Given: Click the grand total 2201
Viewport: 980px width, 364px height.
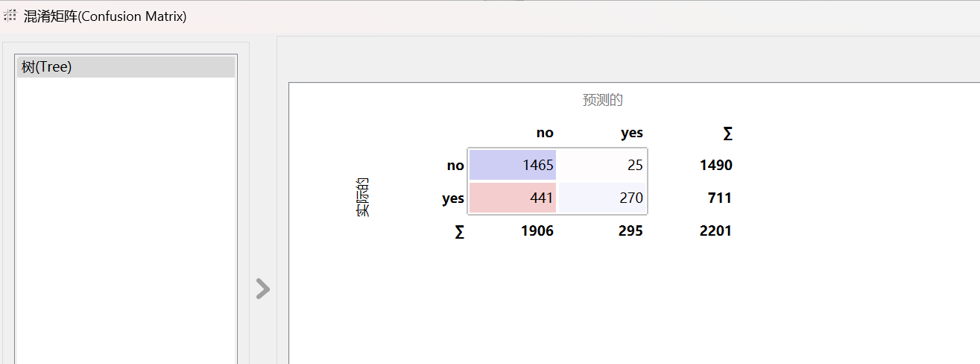Looking at the screenshot, I should coord(716,231).
